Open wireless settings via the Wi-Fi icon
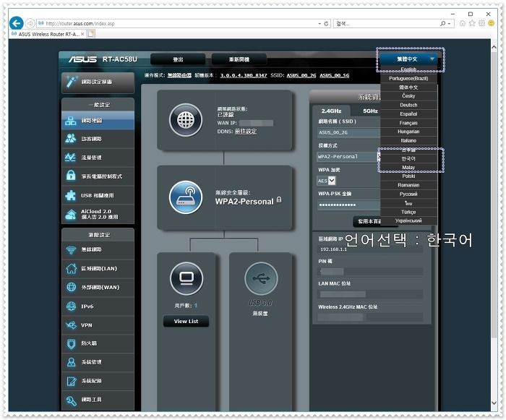506x420 pixels. 71,249
